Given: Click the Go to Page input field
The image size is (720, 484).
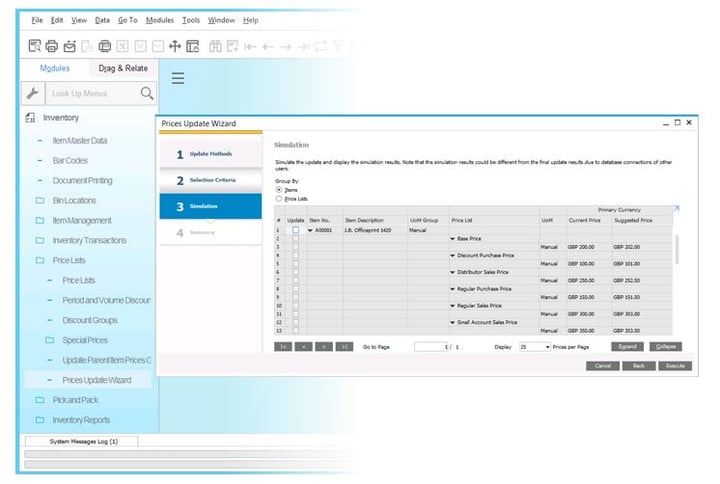Looking at the screenshot, I should [x=431, y=347].
